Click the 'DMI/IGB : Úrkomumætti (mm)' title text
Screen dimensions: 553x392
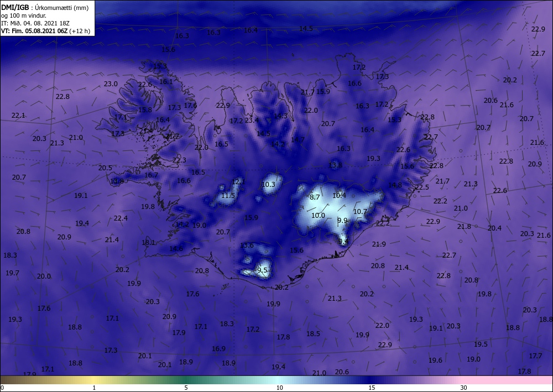pyautogui.click(x=45, y=7)
